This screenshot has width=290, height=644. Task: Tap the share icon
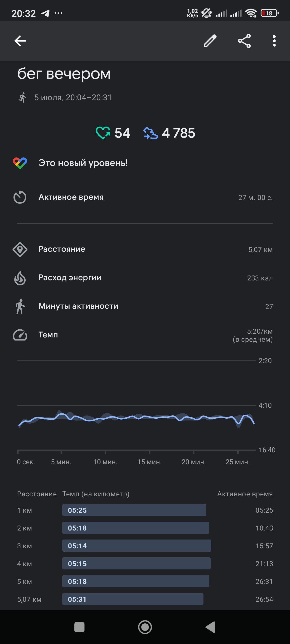(244, 41)
